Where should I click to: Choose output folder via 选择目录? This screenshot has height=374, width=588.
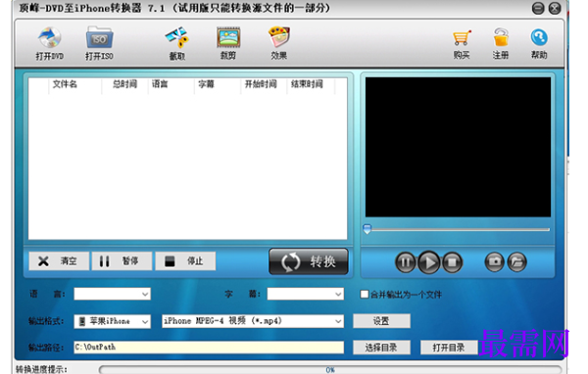tap(381, 348)
